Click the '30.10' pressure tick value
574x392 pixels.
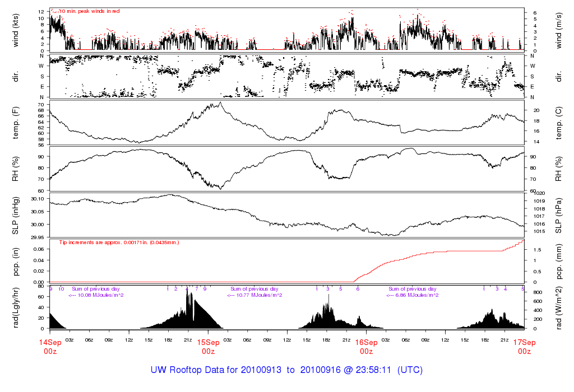(x=38, y=199)
